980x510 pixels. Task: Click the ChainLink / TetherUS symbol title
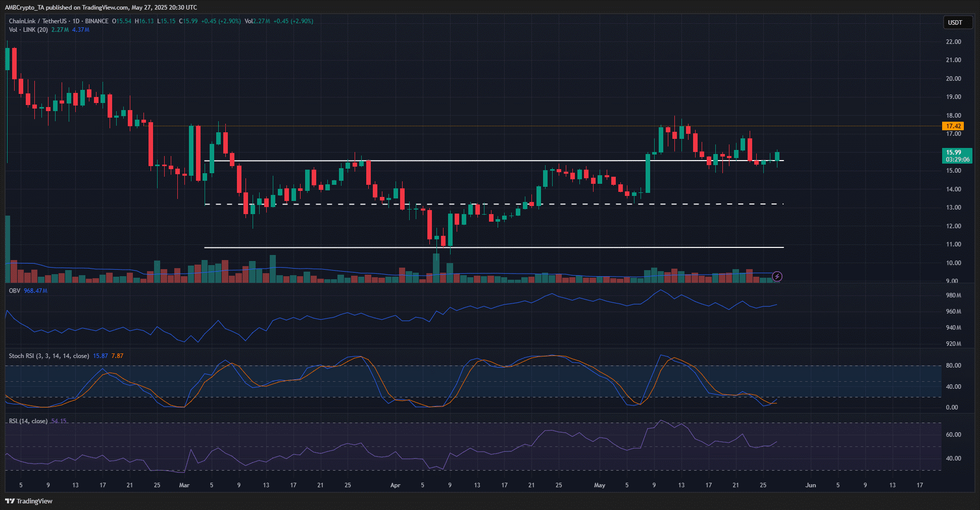[37, 21]
